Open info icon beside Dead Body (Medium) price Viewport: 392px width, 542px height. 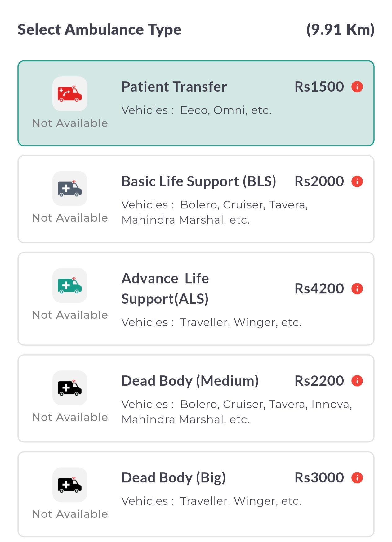(357, 381)
